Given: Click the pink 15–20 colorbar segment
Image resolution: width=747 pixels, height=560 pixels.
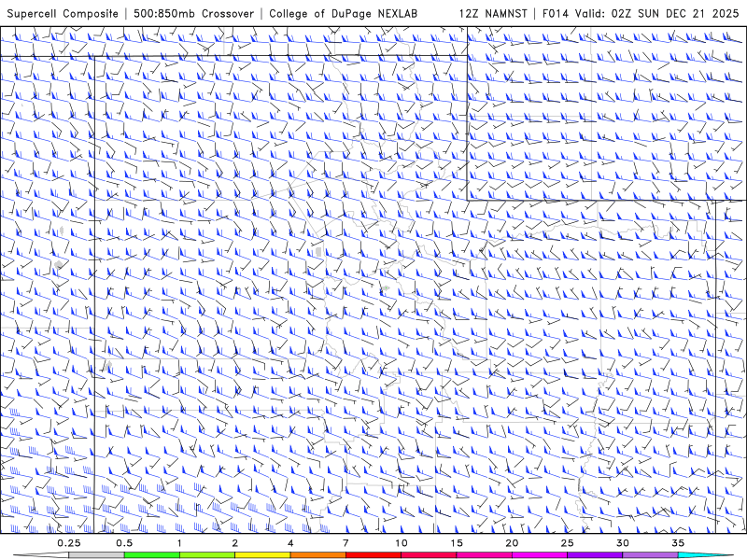Looking at the screenshot, I should pos(484,555).
